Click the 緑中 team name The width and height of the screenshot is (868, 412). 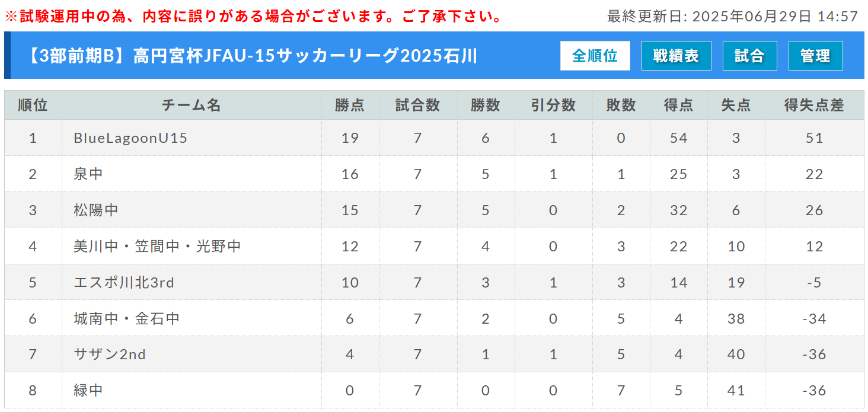(x=88, y=391)
